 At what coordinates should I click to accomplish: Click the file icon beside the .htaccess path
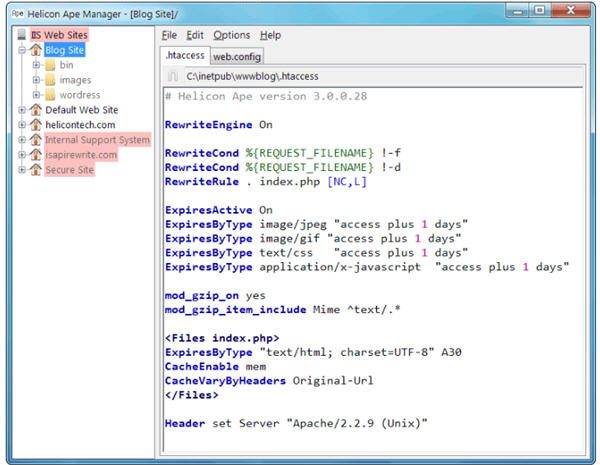[173, 76]
